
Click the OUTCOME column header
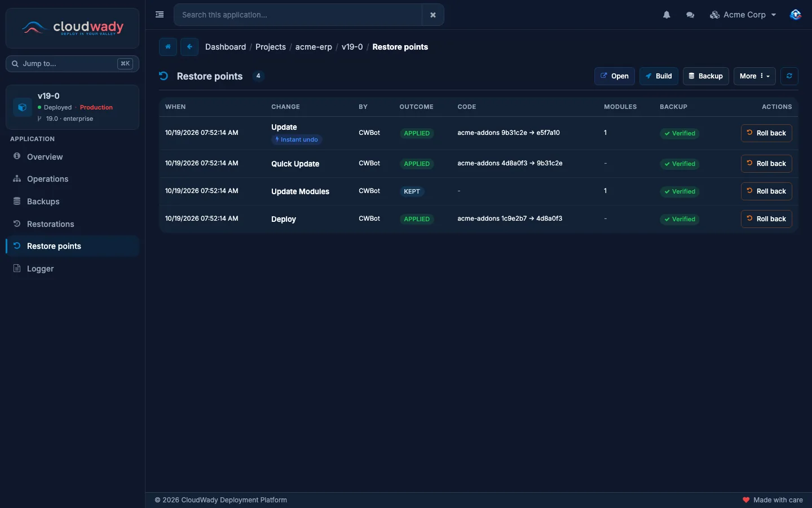[x=416, y=107]
